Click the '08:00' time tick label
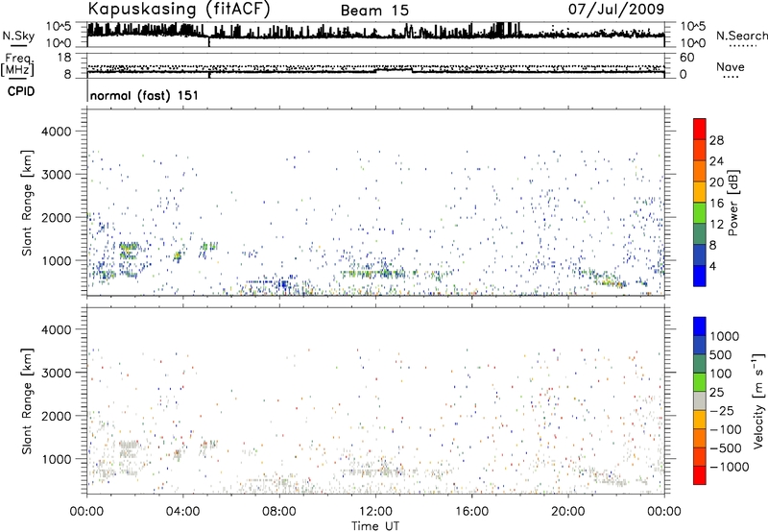This screenshot has height=532, width=768. [279, 512]
